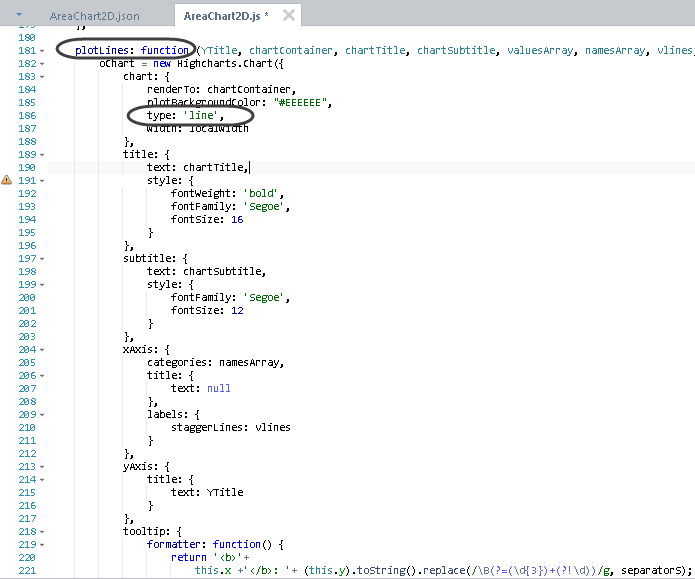The width and height of the screenshot is (695, 579).
Task: Click 'separators' at end of line 221
Action: [652, 571]
